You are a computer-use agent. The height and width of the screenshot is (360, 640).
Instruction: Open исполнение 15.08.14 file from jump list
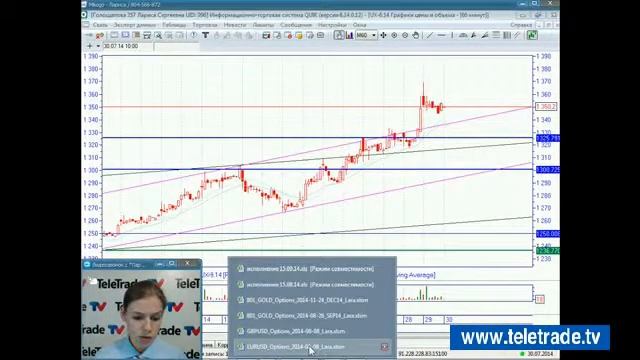click(x=312, y=284)
